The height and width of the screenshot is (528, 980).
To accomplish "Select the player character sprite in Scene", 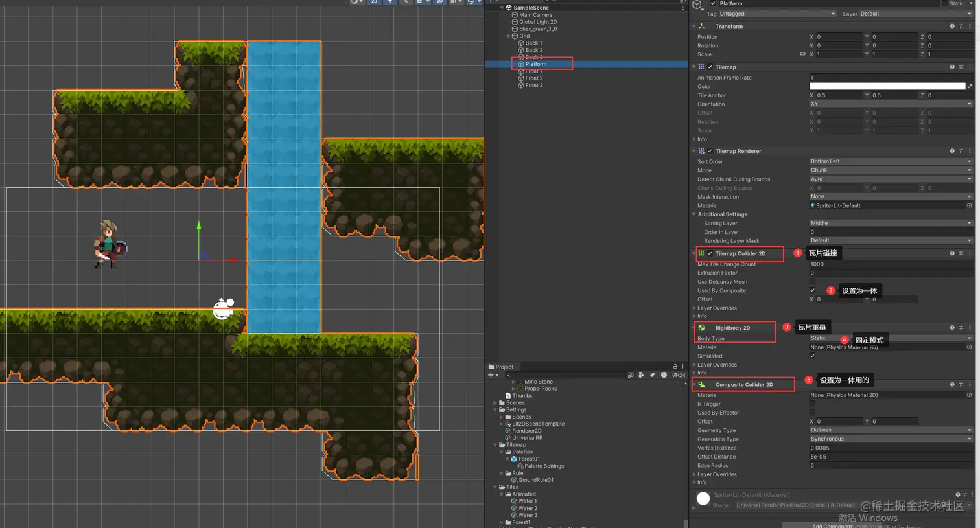I will 110,244.
